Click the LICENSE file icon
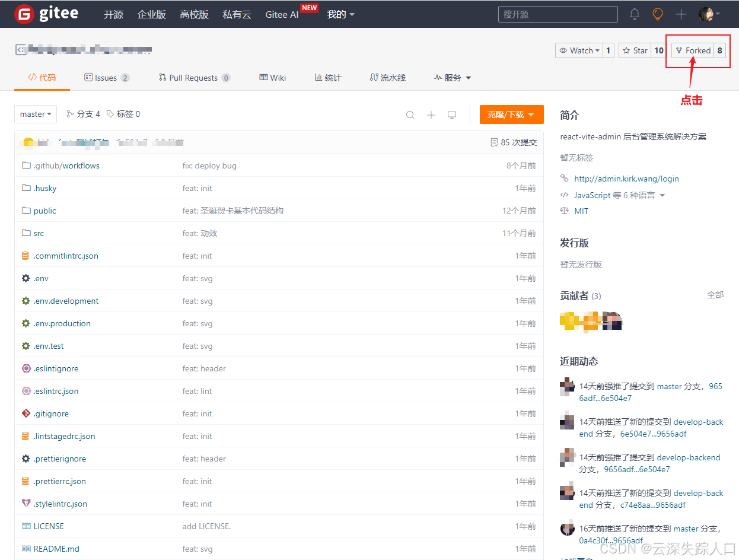Screen dimensions: 739x560 pyautogui.click(x=26, y=526)
